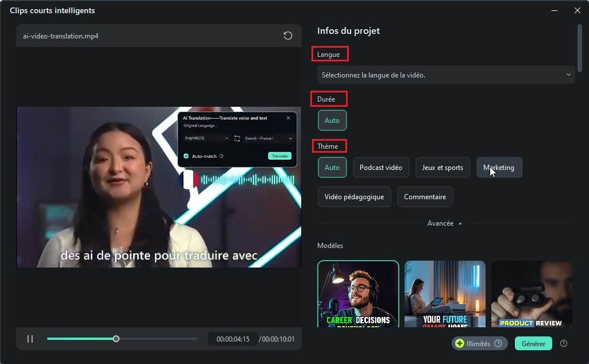Viewport: 589px width, 364px height.
Task: Minimize the Clips courts intelligents window
Action: coord(554,10)
